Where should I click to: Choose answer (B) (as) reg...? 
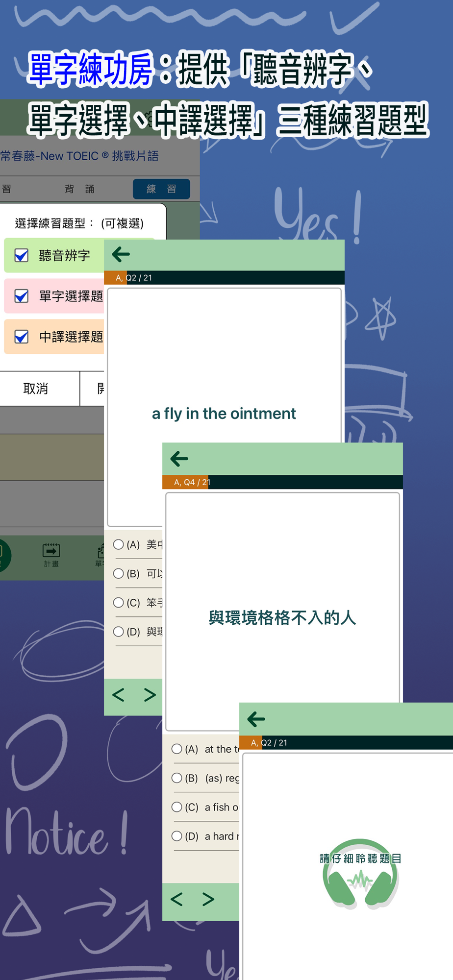tap(177, 778)
